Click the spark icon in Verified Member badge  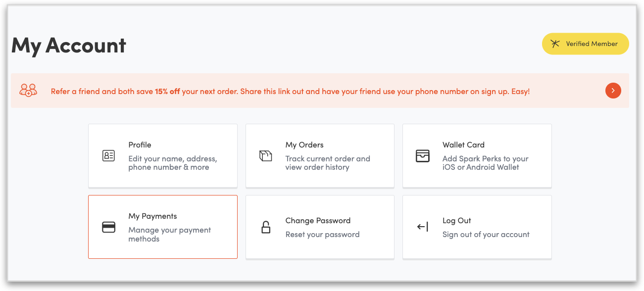pos(555,44)
